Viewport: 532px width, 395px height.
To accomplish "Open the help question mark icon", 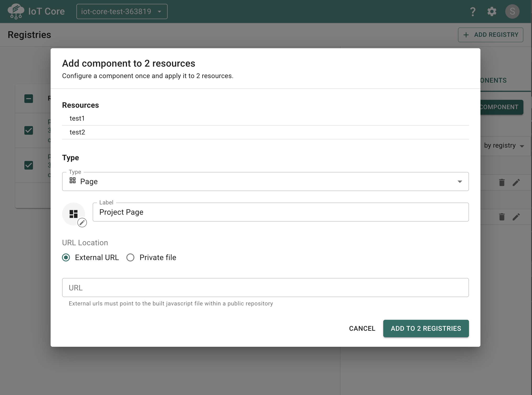I will [473, 11].
